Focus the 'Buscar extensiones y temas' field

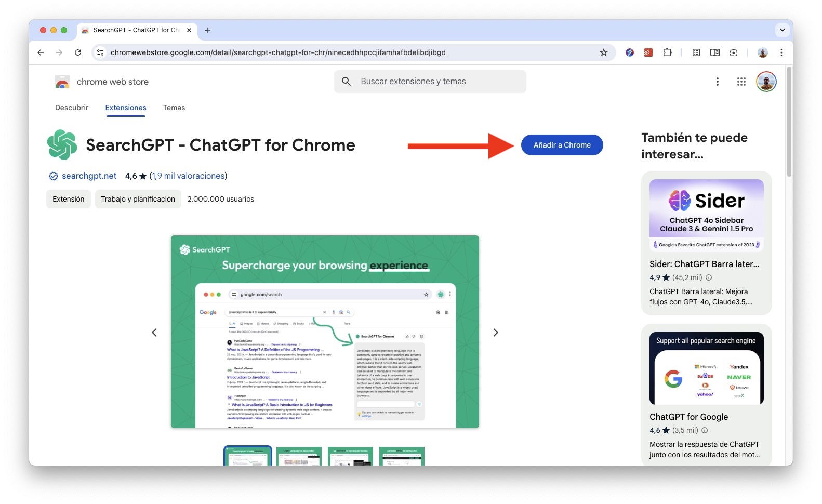pos(430,82)
